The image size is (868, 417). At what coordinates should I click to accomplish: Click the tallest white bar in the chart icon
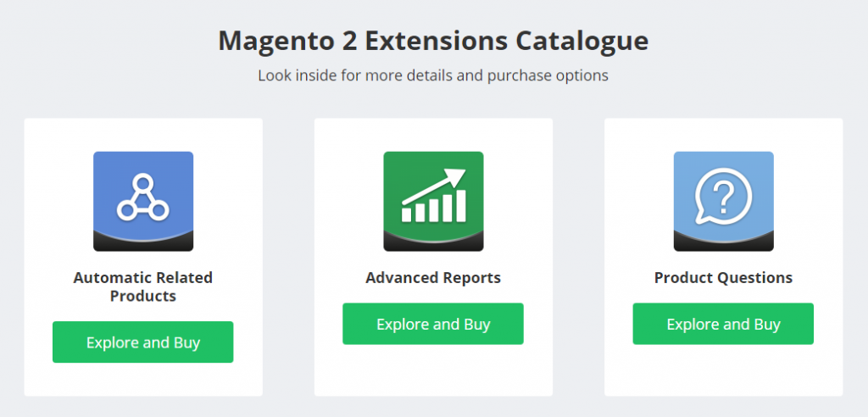click(460, 204)
